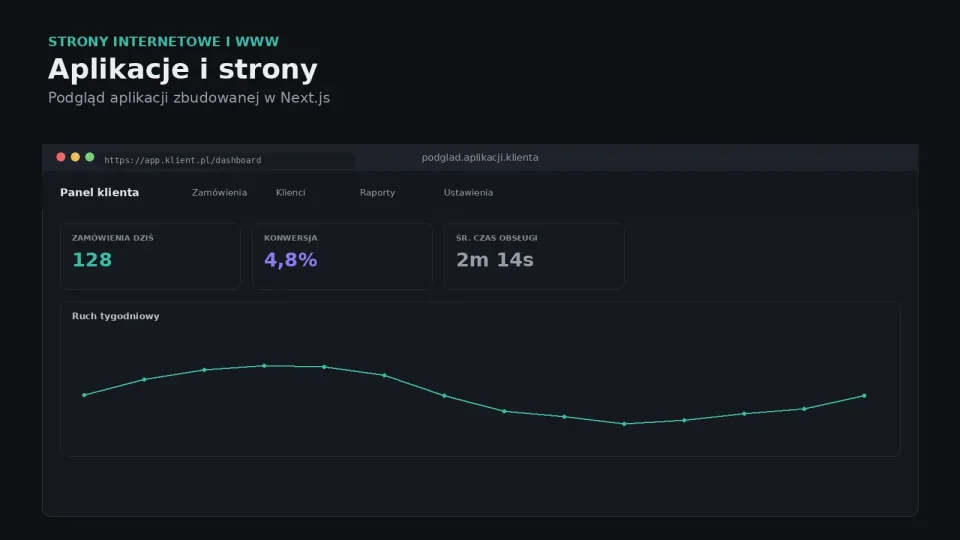The width and height of the screenshot is (960, 540).
Task: Open the Klienci nav item
Action: click(290, 192)
